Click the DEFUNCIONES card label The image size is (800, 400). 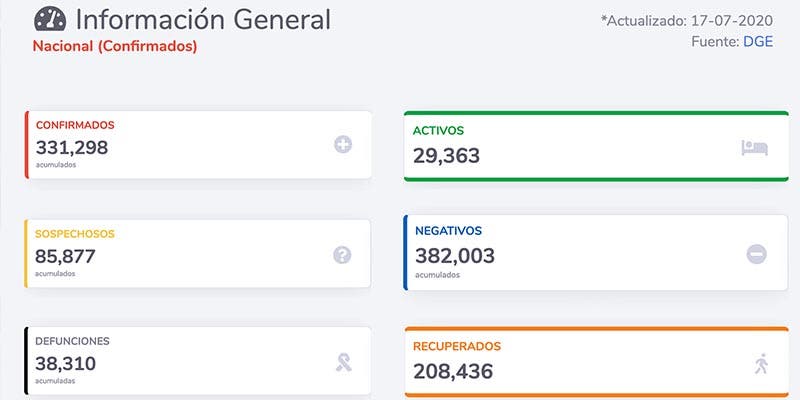click(x=73, y=341)
